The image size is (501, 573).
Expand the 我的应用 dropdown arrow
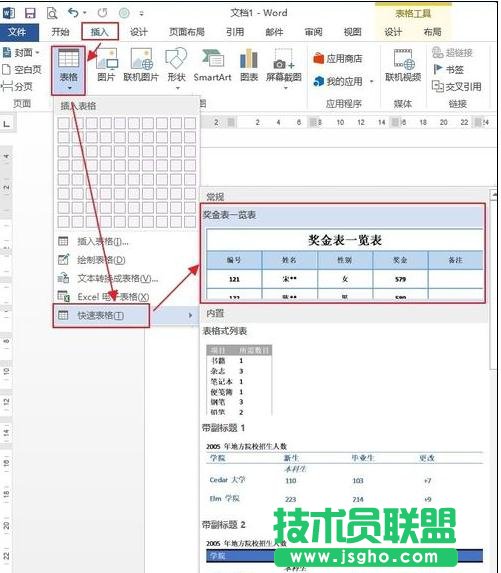[372, 81]
